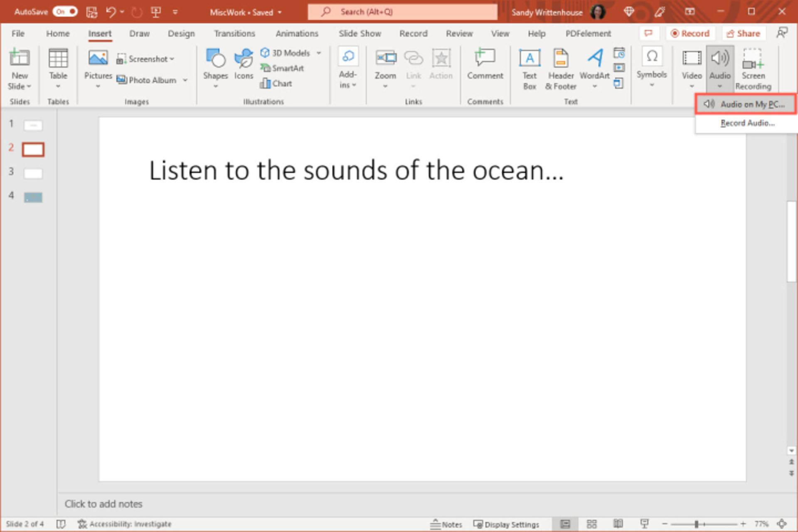
Task: Select slide 1 thumbnail
Action: (x=33, y=125)
